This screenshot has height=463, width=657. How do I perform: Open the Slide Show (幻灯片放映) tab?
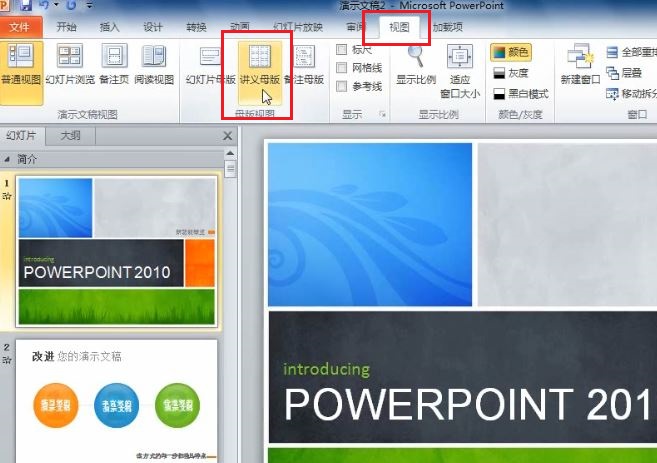click(x=298, y=27)
